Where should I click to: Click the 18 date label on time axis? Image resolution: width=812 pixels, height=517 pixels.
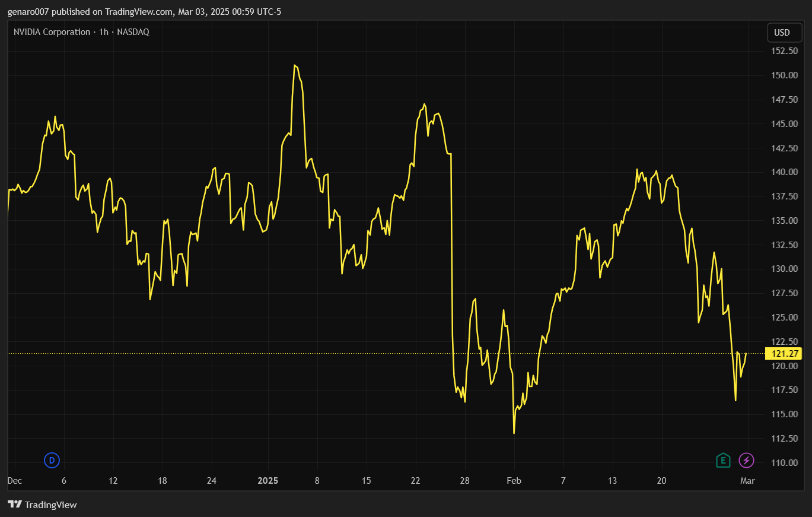point(163,481)
